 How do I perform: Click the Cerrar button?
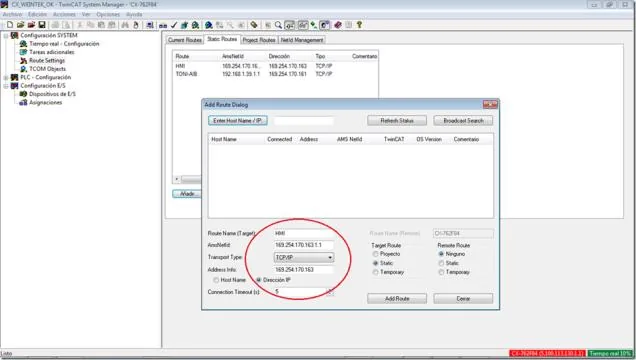tap(463, 298)
